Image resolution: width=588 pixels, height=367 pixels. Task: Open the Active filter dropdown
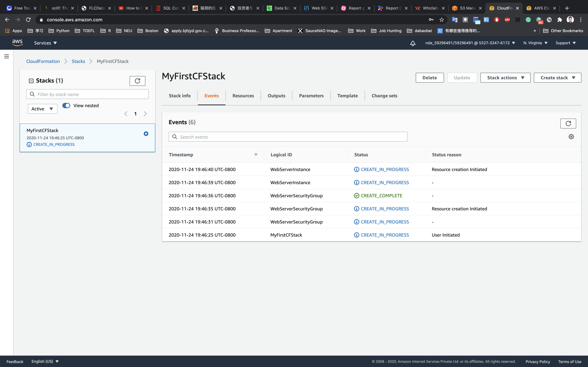pyautogui.click(x=42, y=109)
